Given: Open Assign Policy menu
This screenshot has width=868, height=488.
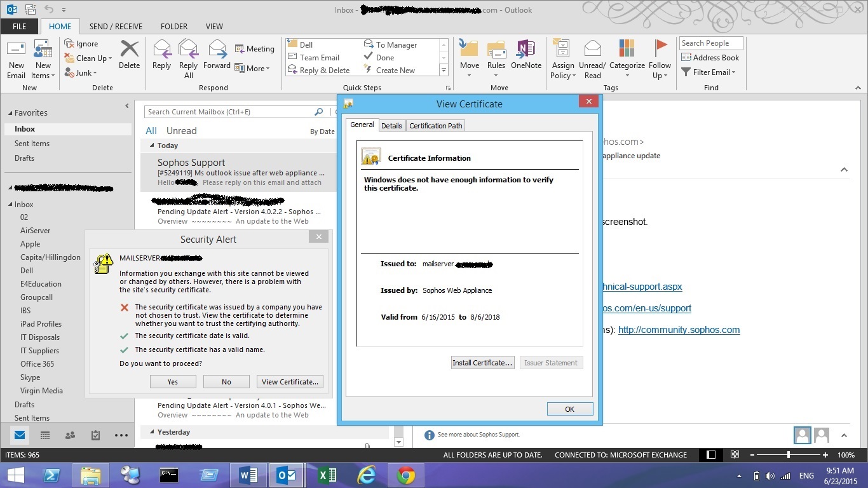Looking at the screenshot, I should coord(563,59).
